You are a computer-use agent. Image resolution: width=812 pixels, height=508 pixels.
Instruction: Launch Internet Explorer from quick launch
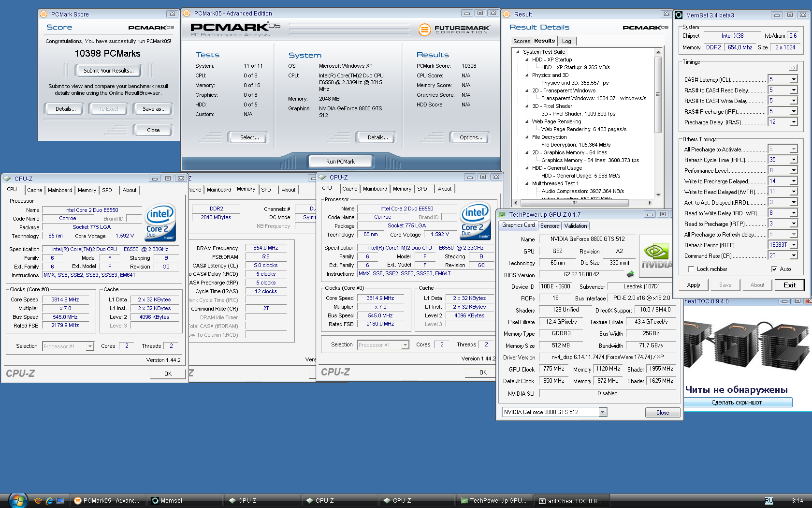pos(49,501)
